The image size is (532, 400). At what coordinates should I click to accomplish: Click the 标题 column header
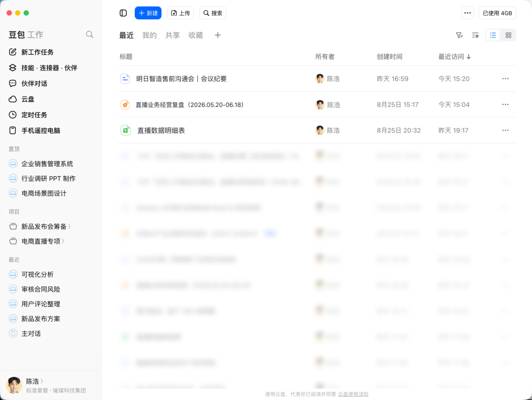click(126, 57)
